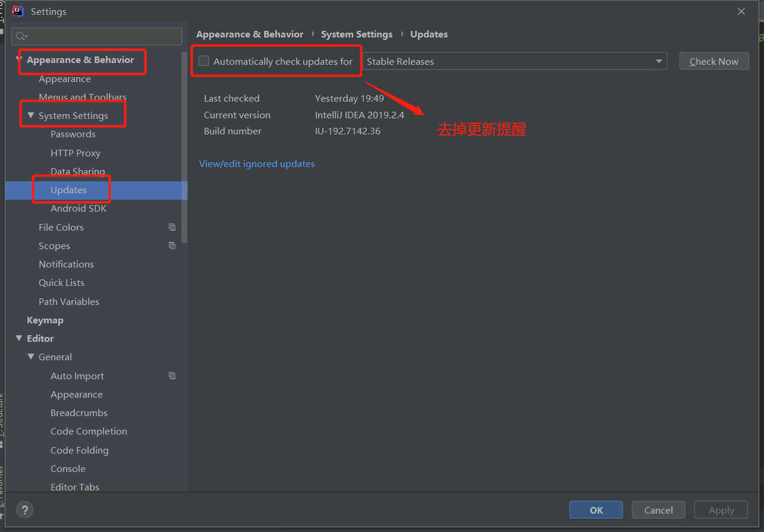Click the Yesterday 19:49 last checked value
764x532 pixels.
point(350,98)
